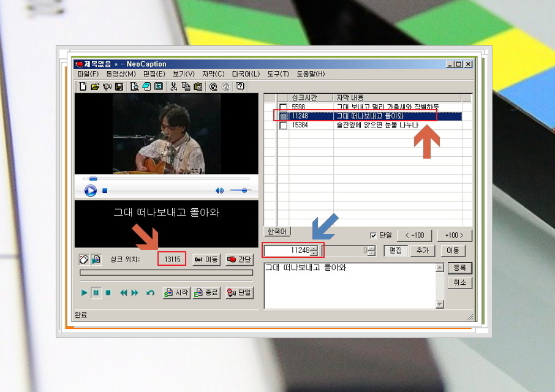Screen dimensions: 555x392
Task: Click the Copy toolbar icon
Action: point(186,86)
